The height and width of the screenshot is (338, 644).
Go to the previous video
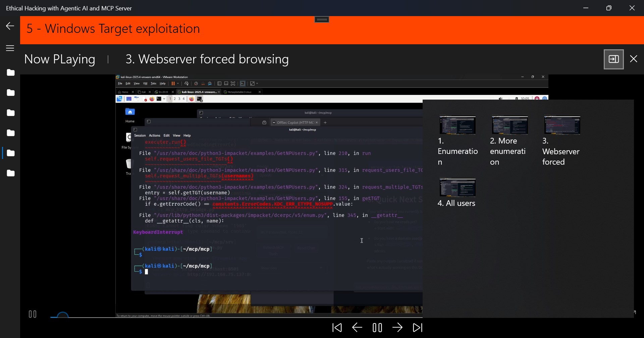click(x=357, y=328)
